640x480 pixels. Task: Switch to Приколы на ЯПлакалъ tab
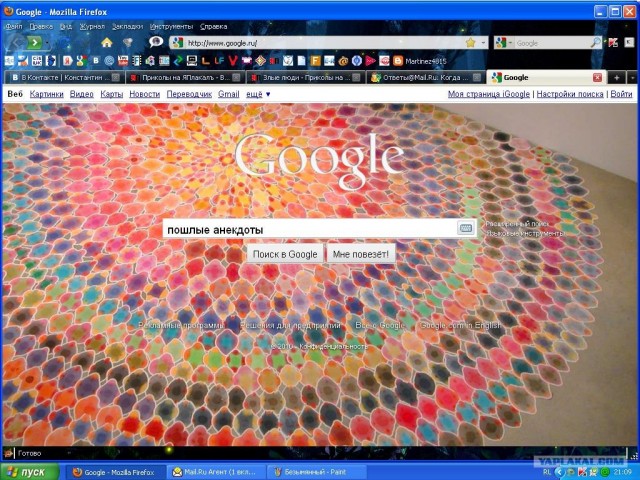point(184,77)
